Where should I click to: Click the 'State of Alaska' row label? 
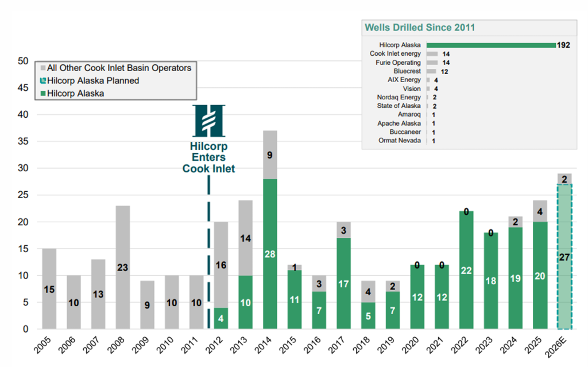(399, 106)
